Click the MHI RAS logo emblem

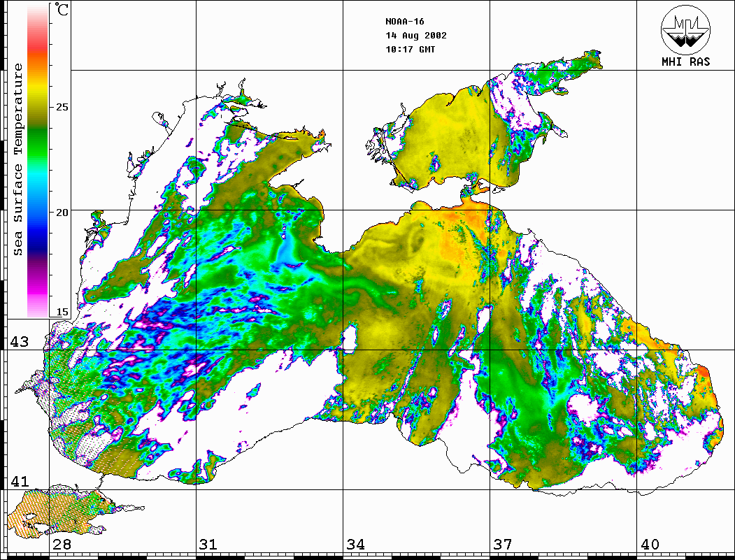click(686, 29)
